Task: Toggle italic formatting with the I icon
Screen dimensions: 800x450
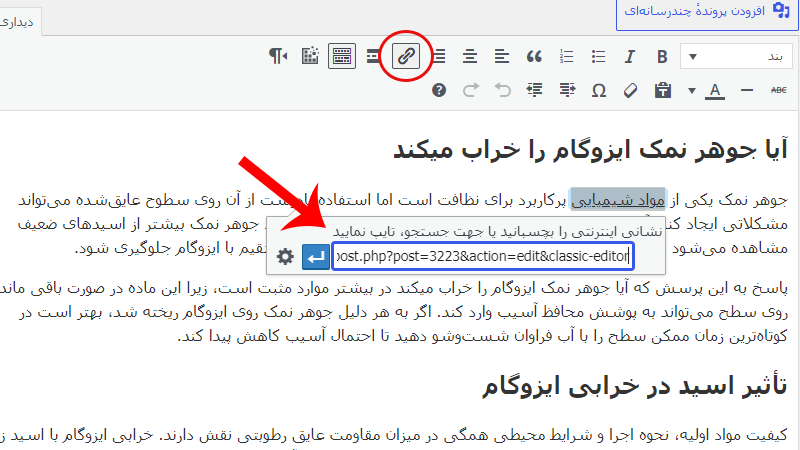Action: (630, 56)
